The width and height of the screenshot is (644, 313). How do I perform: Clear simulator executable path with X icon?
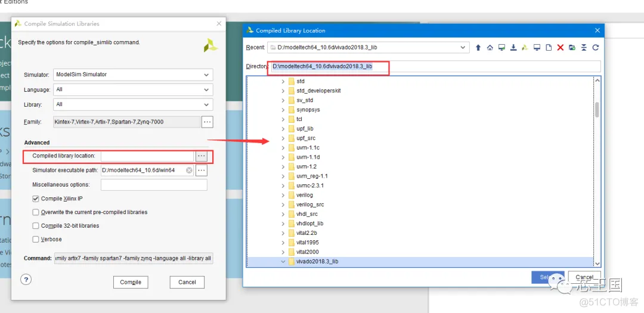[x=189, y=171]
